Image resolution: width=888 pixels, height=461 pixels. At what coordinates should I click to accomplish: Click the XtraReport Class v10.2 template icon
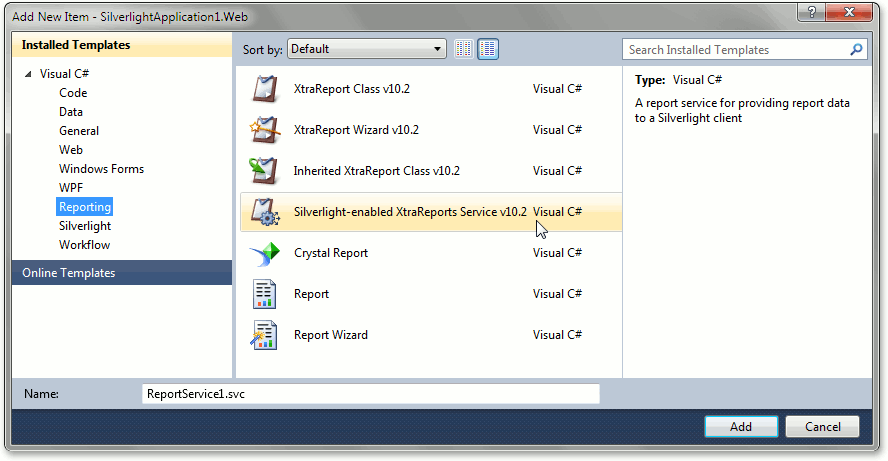click(x=265, y=89)
